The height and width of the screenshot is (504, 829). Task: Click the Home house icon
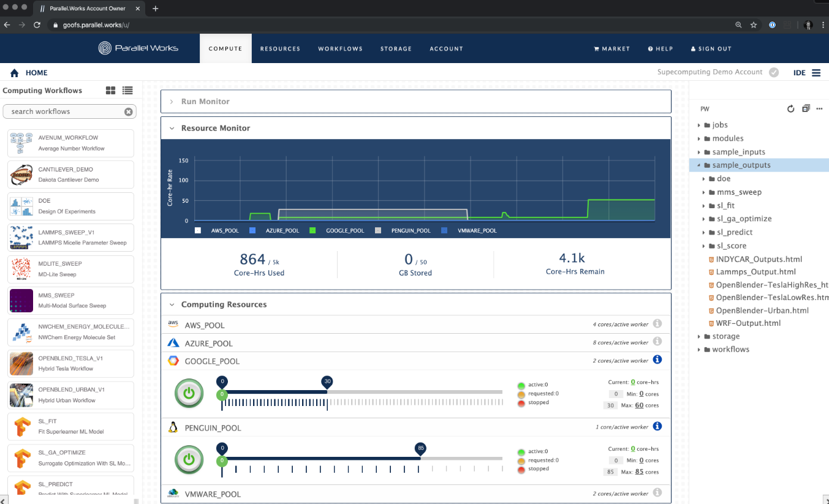15,73
